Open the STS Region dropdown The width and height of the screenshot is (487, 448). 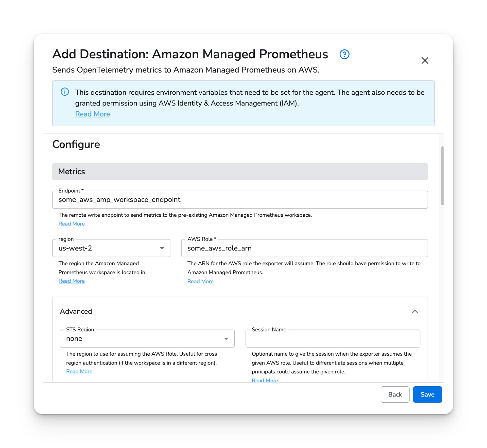tap(147, 339)
